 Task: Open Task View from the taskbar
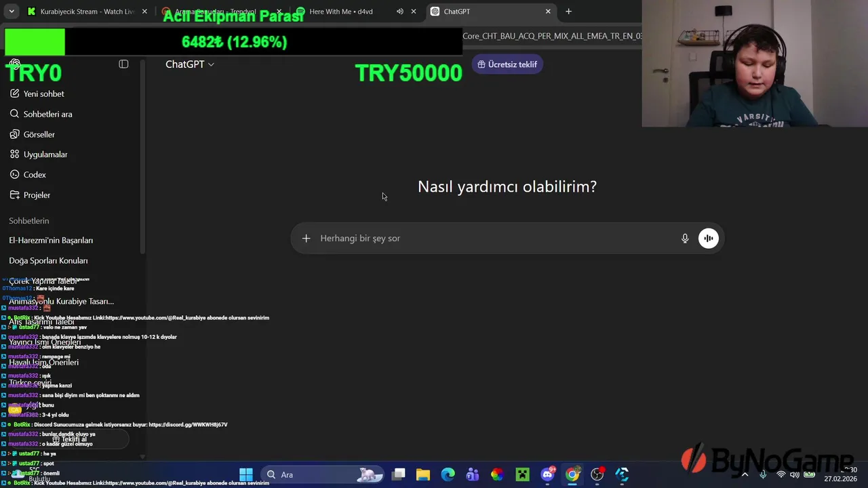tap(399, 474)
